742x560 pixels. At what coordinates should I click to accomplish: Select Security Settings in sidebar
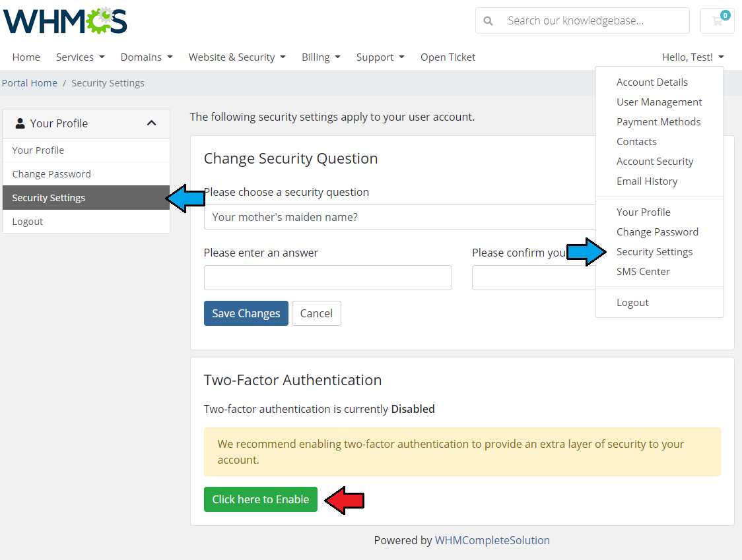[x=86, y=198]
